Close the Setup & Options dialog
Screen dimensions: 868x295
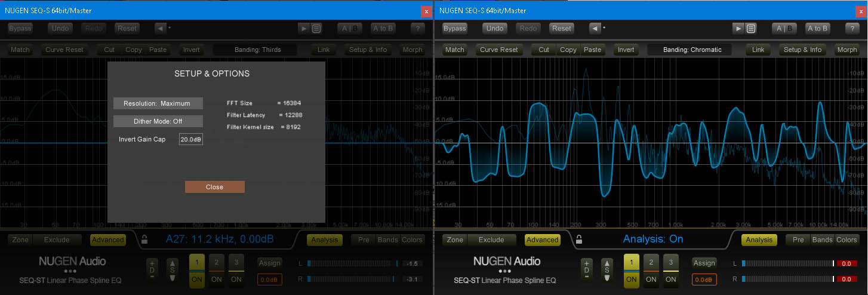pos(215,187)
